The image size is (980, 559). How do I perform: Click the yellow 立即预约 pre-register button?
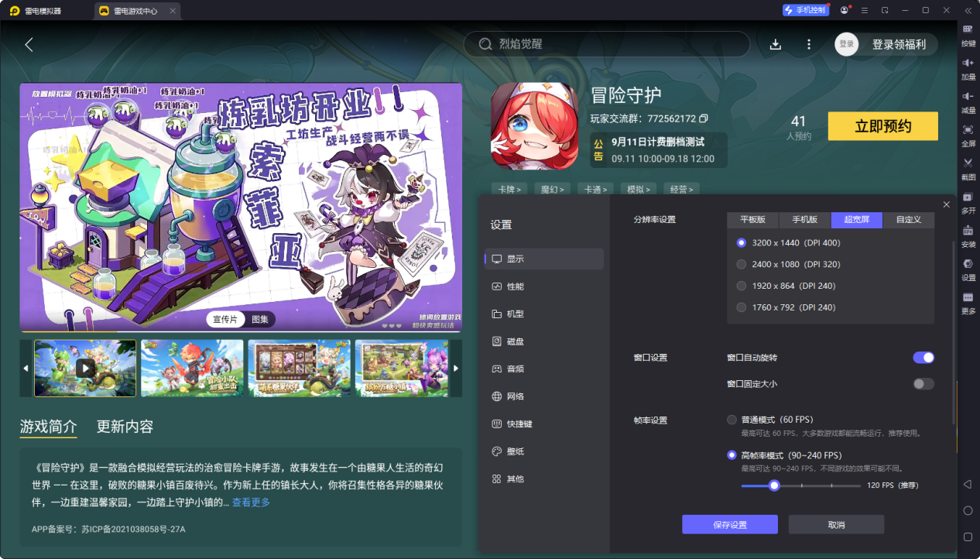[883, 127]
